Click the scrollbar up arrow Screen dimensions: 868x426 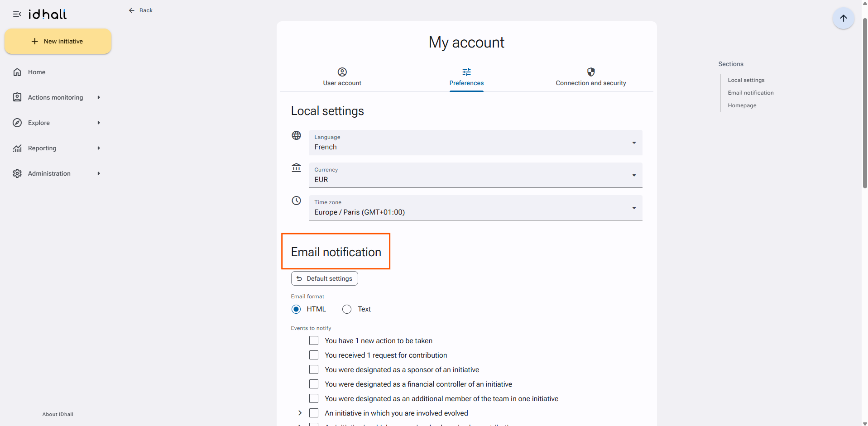click(x=865, y=3)
